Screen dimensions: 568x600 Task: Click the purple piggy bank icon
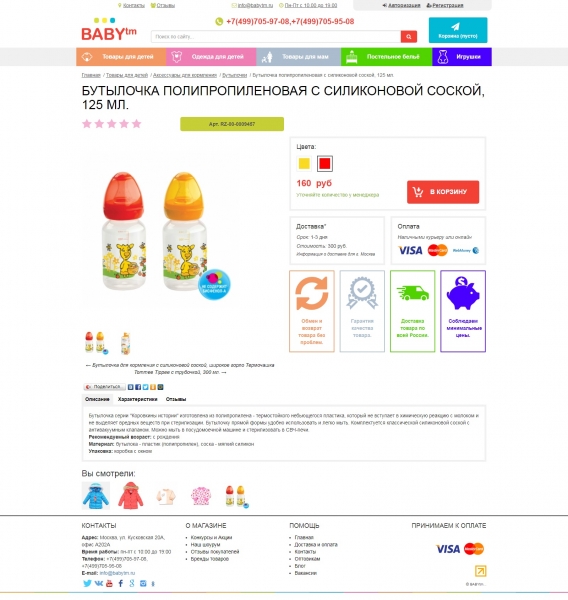click(x=463, y=293)
